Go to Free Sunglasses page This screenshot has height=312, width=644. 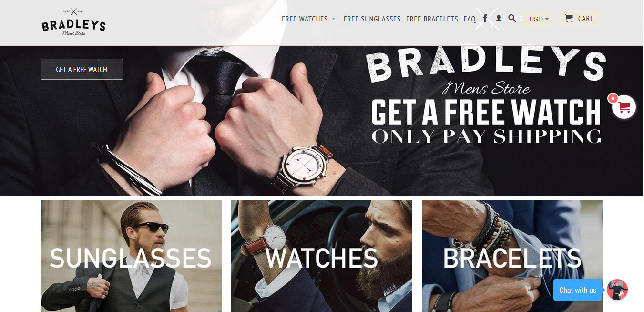[x=372, y=19]
